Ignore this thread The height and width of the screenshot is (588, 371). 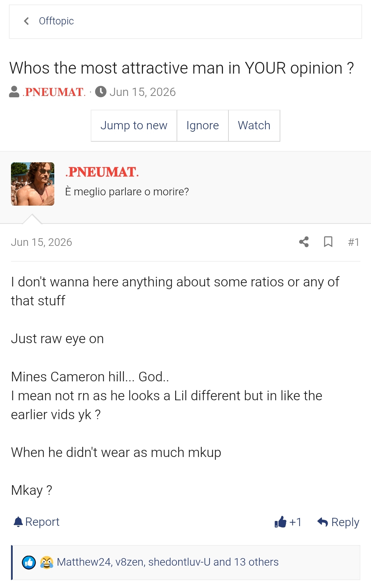point(203,126)
